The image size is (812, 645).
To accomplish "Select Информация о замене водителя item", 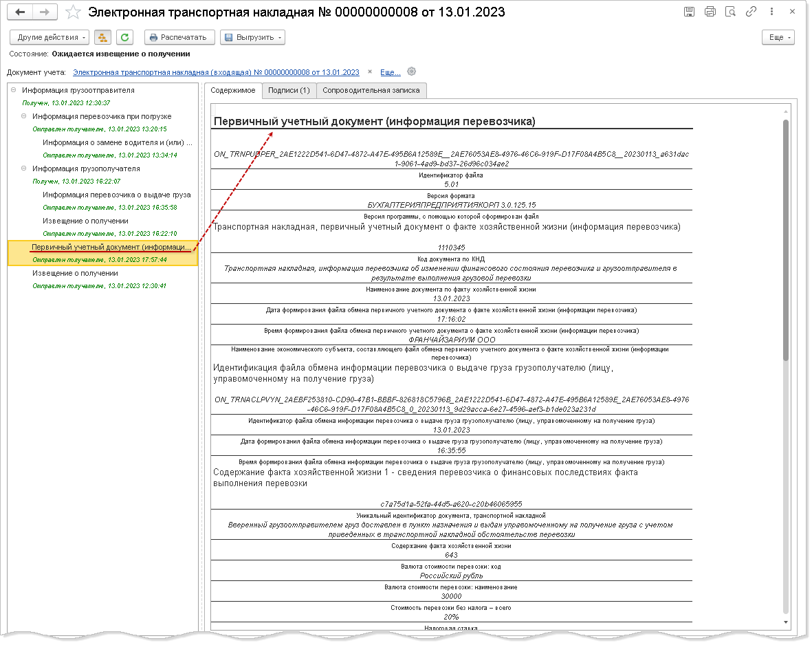I will pos(118,142).
